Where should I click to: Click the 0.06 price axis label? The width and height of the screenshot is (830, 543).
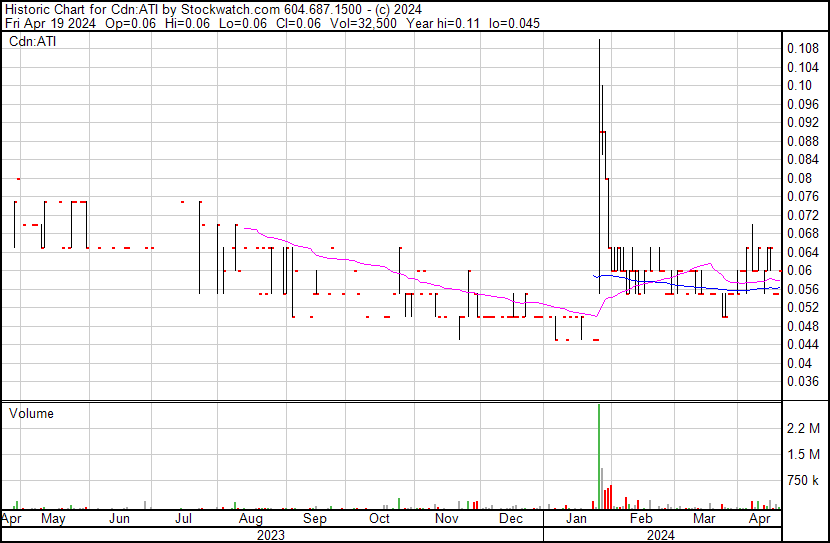click(x=799, y=270)
